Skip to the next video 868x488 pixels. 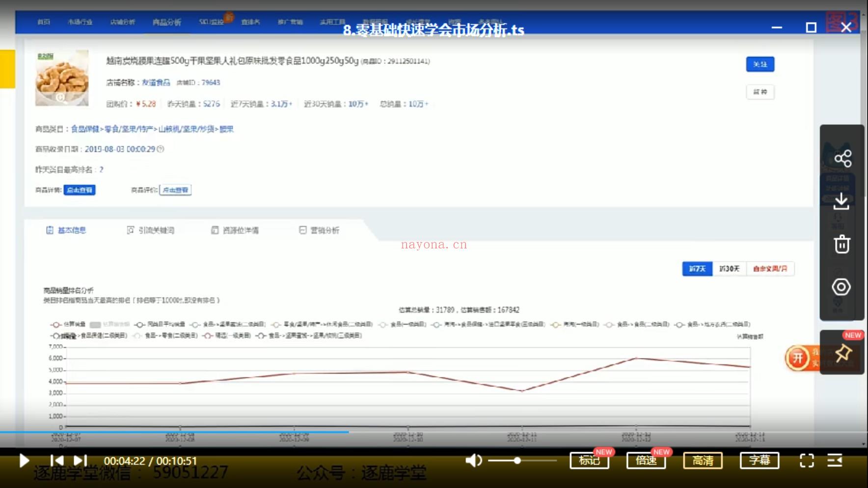pos(80,461)
